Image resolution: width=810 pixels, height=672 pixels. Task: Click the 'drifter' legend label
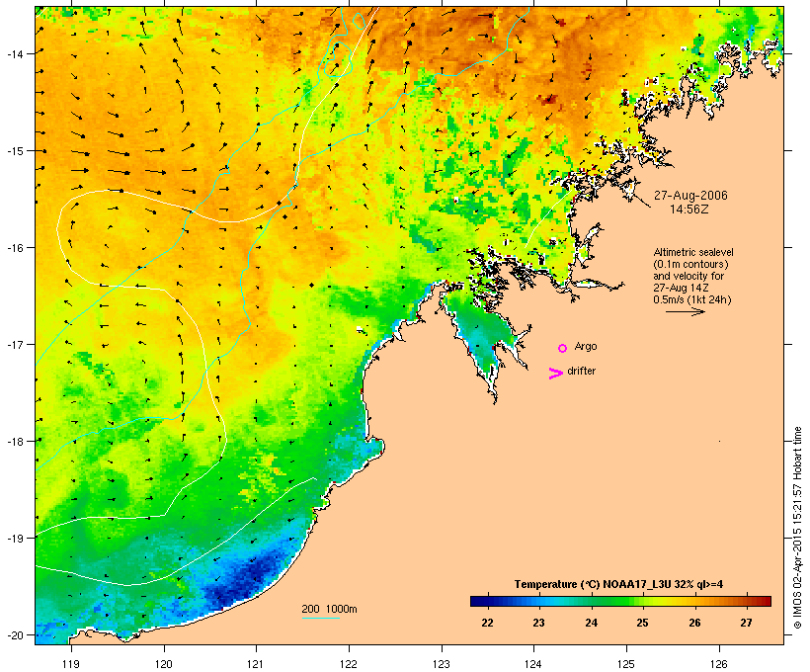coord(581,371)
